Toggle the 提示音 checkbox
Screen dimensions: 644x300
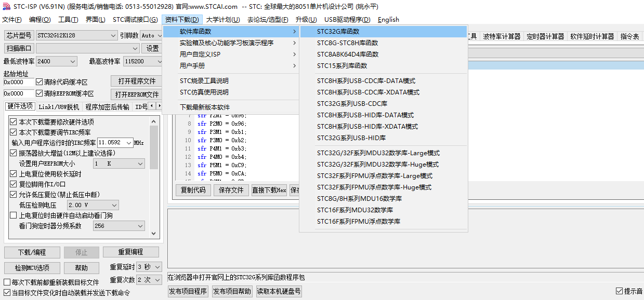(619, 291)
